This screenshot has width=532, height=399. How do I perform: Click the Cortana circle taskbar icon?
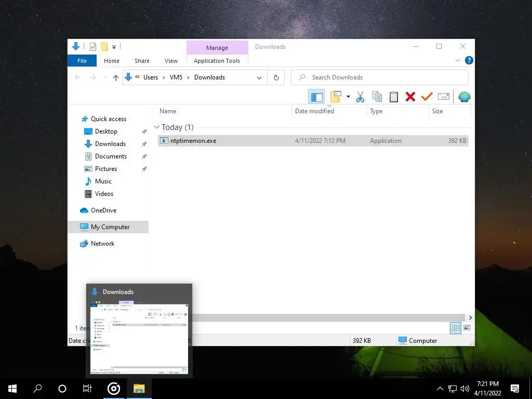coord(62,389)
